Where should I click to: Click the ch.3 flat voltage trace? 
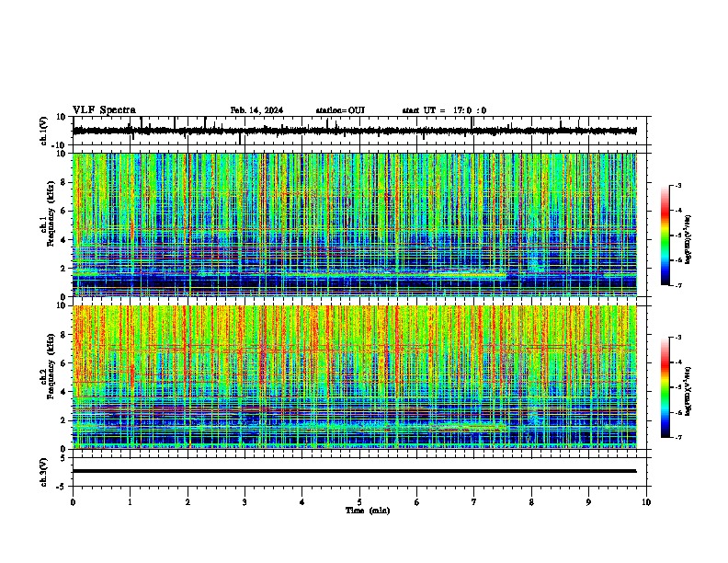coord(355,471)
